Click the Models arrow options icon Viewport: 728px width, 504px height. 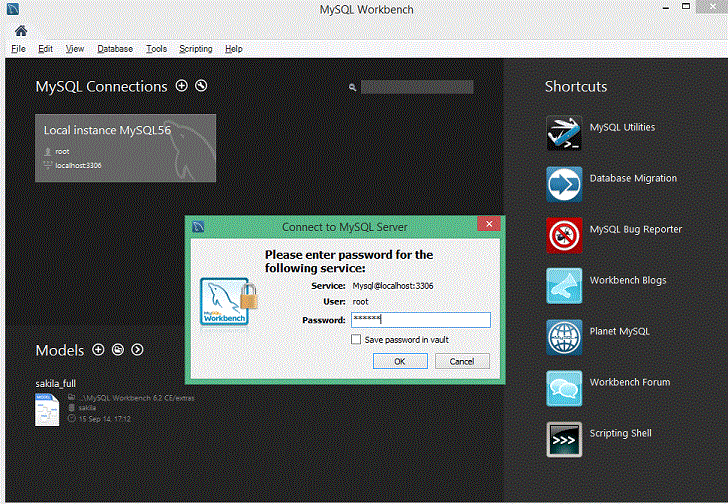(x=137, y=349)
